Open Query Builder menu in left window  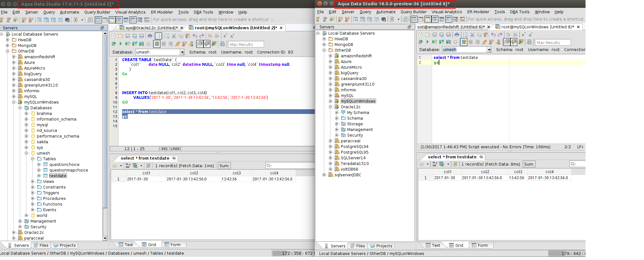pyautogui.click(x=97, y=12)
